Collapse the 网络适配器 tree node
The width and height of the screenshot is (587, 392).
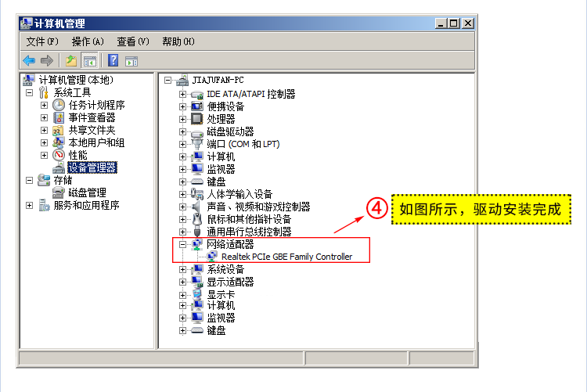point(182,244)
